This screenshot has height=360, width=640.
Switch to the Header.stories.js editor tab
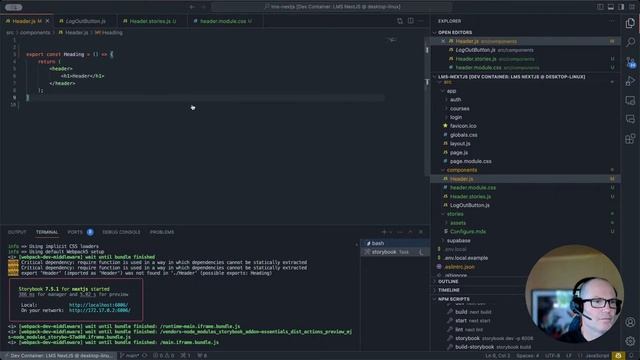click(152, 21)
